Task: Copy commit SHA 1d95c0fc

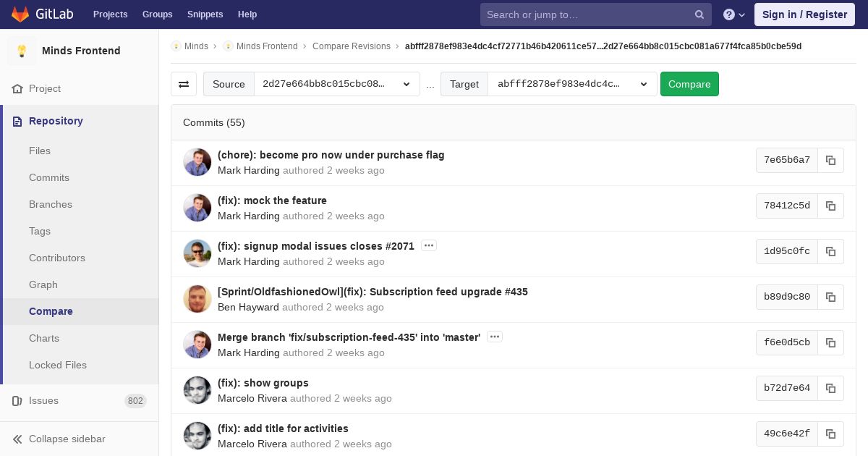Action: pyautogui.click(x=831, y=251)
